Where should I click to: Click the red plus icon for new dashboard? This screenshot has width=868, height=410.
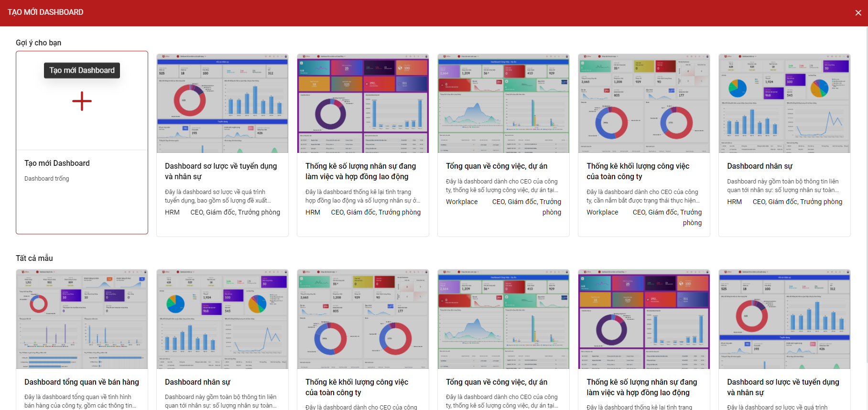82,101
